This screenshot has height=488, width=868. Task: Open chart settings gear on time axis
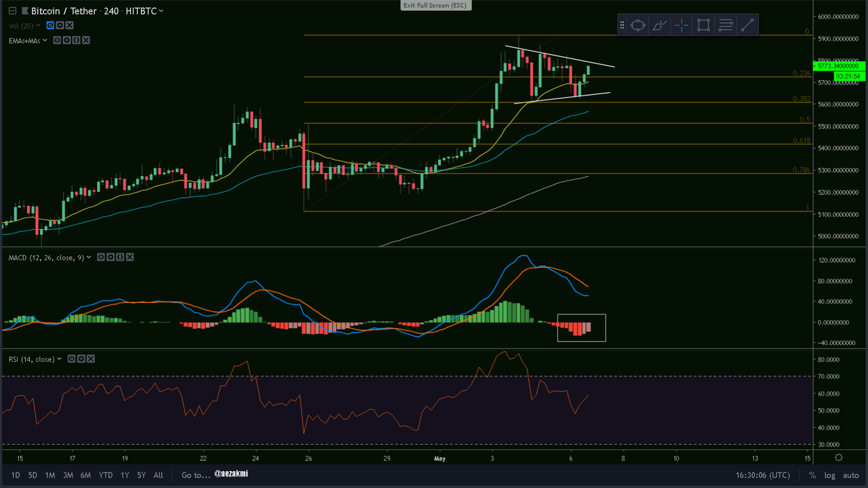839,457
